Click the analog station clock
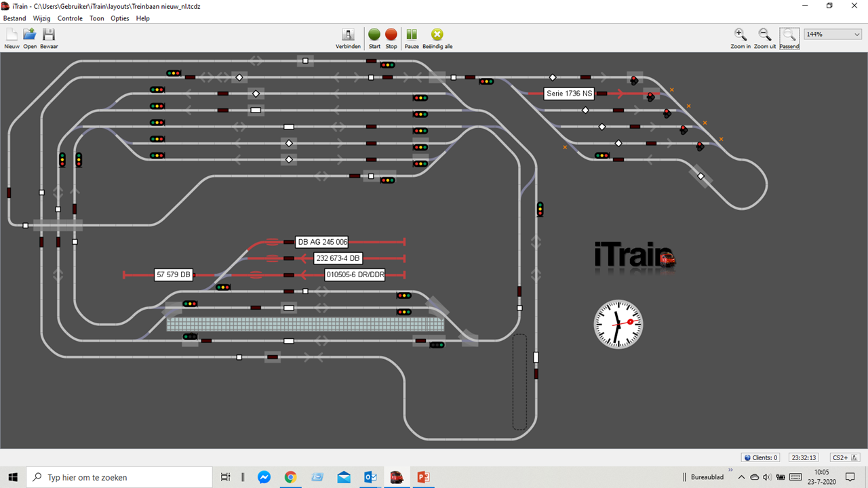Image resolution: width=868 pixels, height=488 pixels. pos(618,324)
